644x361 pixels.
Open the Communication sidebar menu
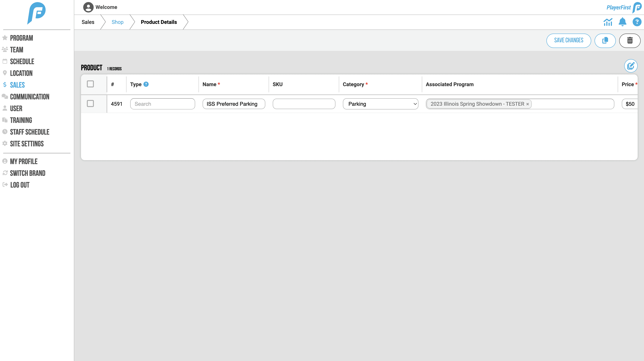pyautogui.click(x=29, y=97)
